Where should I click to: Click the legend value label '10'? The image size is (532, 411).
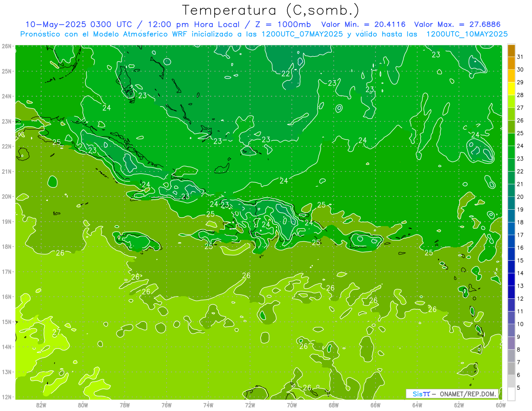(x=520, y=324)
